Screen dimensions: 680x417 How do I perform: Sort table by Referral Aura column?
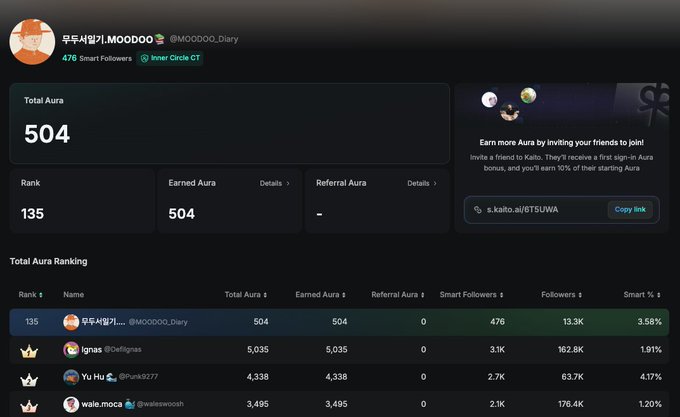point(398,295)
